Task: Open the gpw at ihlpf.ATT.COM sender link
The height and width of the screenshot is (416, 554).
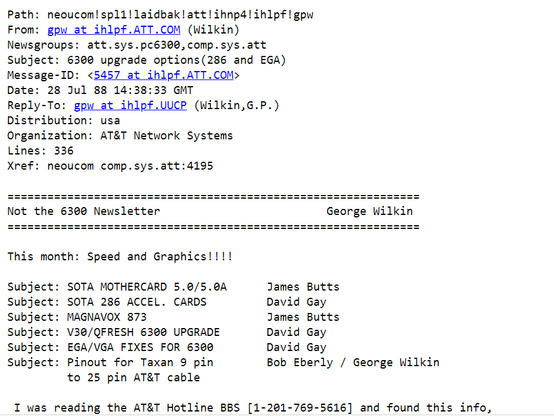Action: (x=114, y=30)
